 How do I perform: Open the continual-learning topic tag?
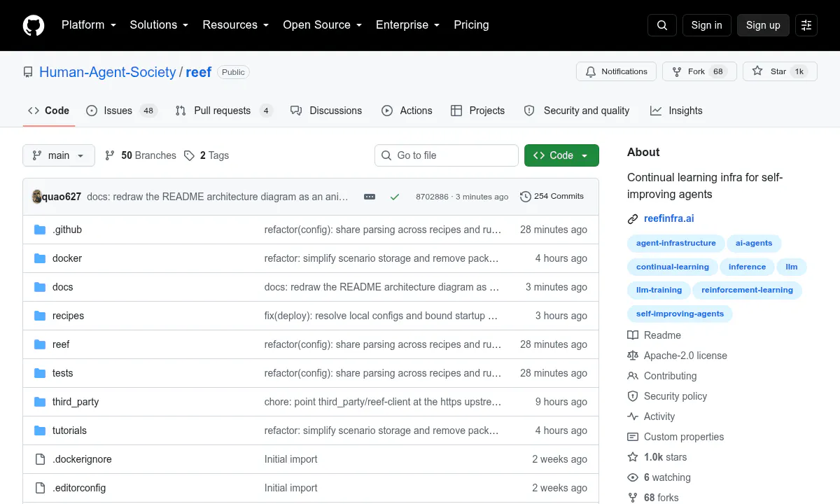click(673, 267)
